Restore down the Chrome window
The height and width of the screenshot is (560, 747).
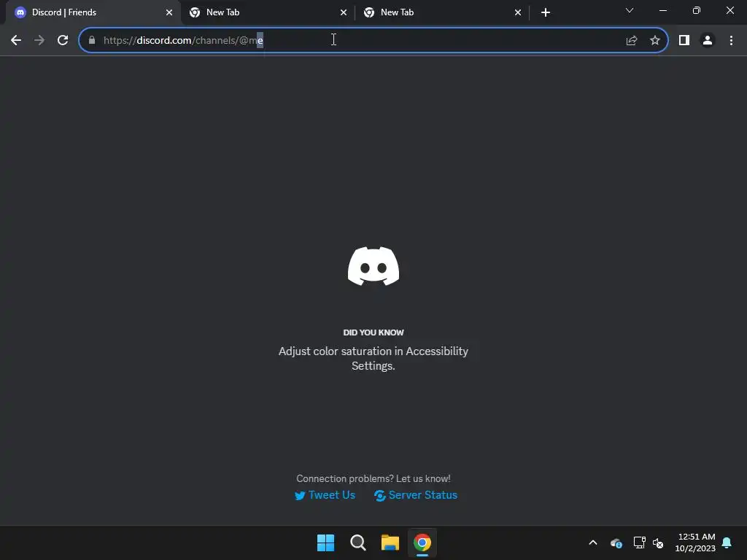pyautogui.click(x=697, y=10)
